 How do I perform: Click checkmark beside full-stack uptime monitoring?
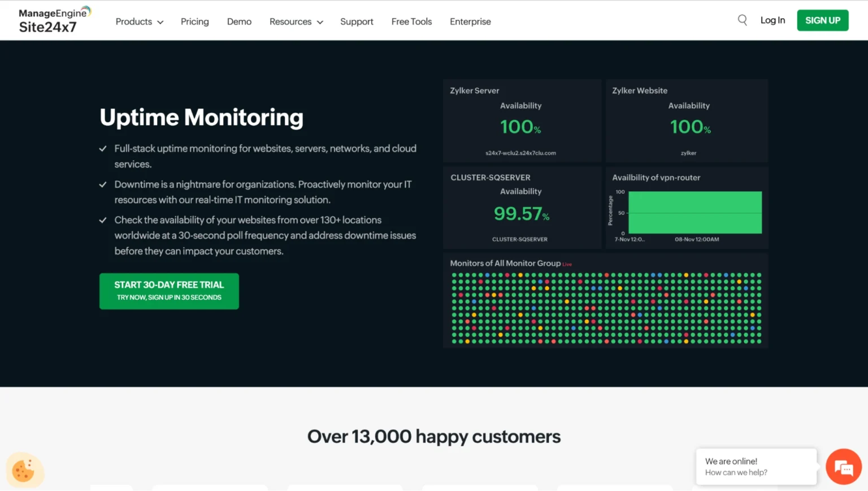coord(103,149)
